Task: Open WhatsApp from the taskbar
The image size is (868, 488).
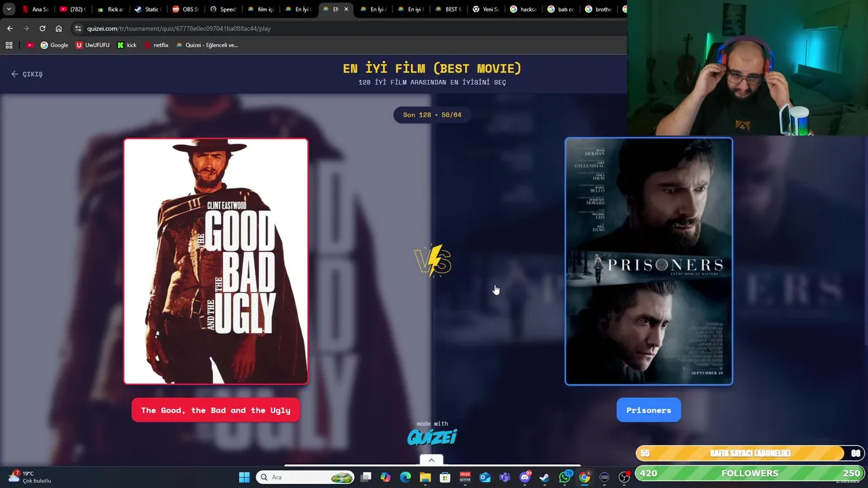Action: [x=564, y=477]
